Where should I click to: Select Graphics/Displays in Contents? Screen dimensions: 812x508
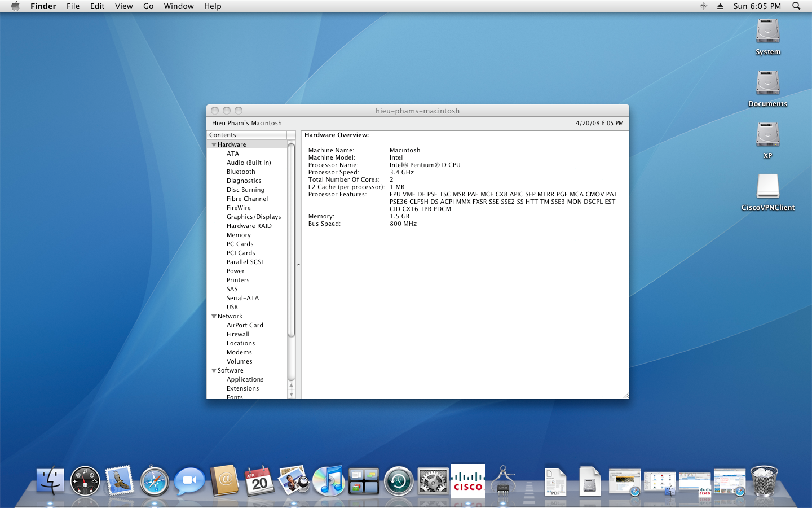254,217
